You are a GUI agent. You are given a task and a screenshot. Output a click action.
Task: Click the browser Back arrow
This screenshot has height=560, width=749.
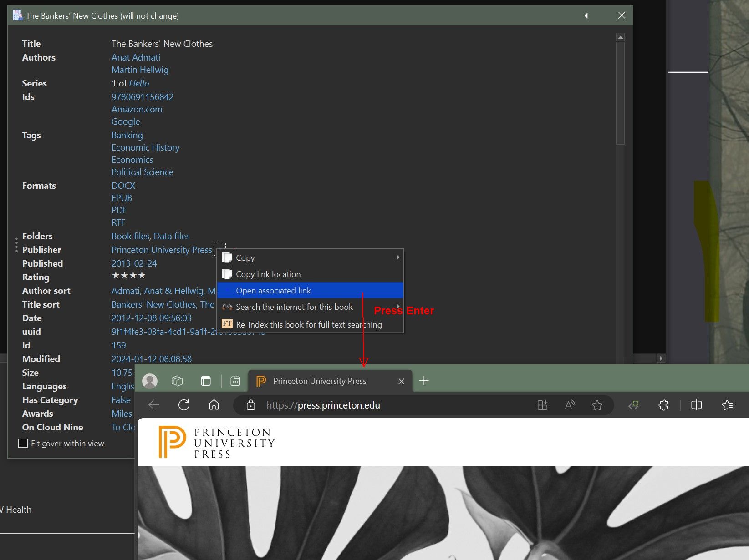pyautogui.click(x=154, y=405)
